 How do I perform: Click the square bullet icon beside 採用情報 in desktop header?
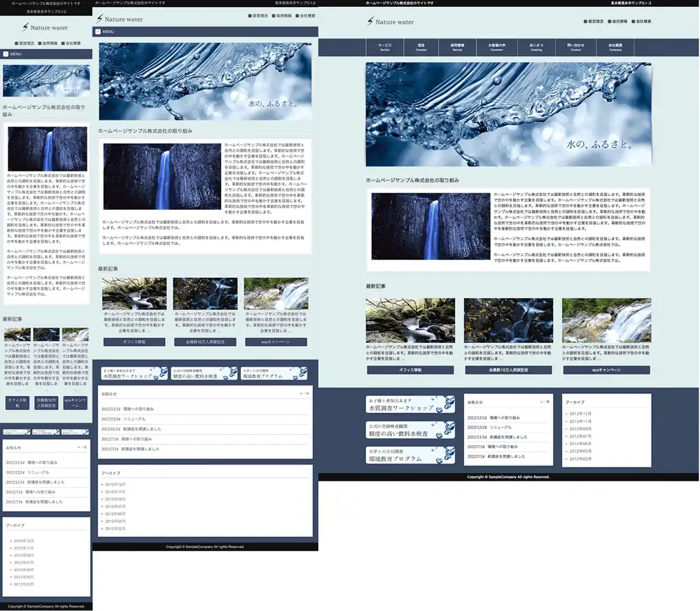coord(609,22)
